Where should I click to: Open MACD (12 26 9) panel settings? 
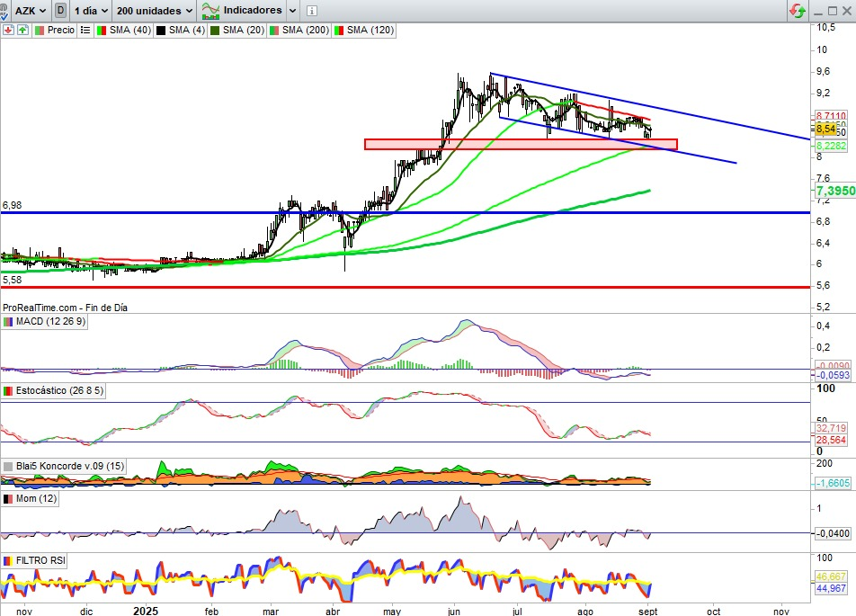pyautogui.click(x=45, y=321)
